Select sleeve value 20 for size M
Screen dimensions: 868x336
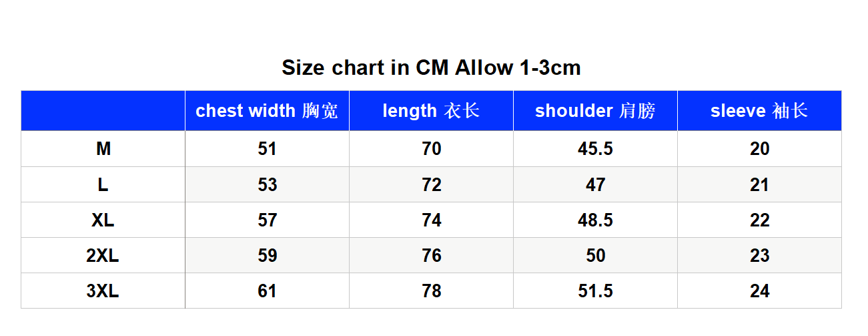[759, 149]
